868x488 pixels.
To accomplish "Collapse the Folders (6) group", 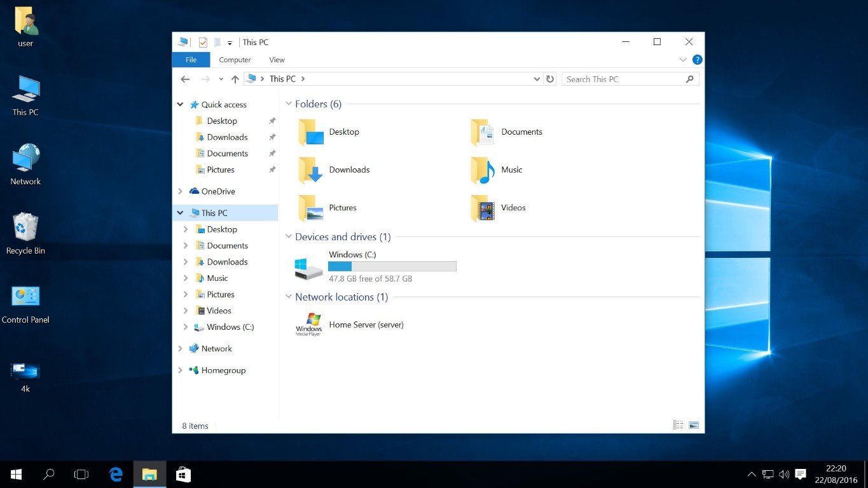I will point(289,104).
